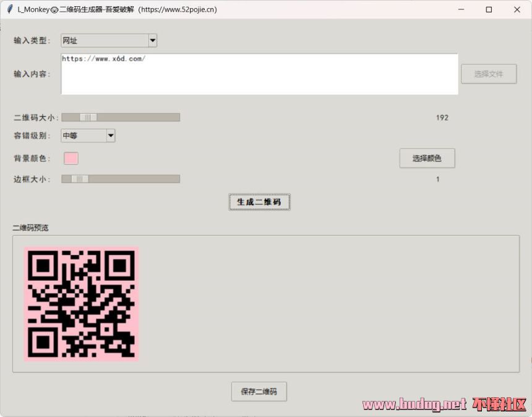The width and height of the screenshot is (532, 417).
Task: Click the 背景颜色 label
Action: 32,158
